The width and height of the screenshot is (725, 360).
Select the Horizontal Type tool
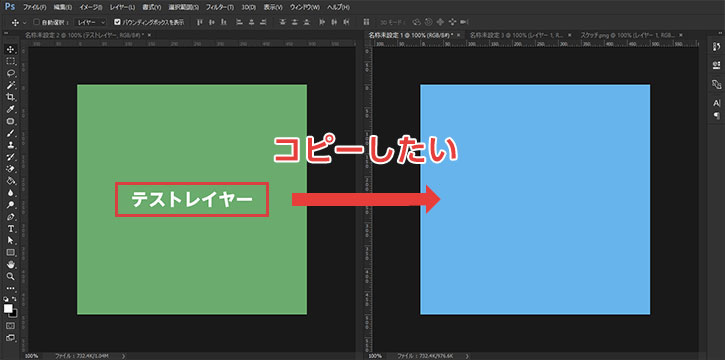pyautogui.click(x=11, y=229)
